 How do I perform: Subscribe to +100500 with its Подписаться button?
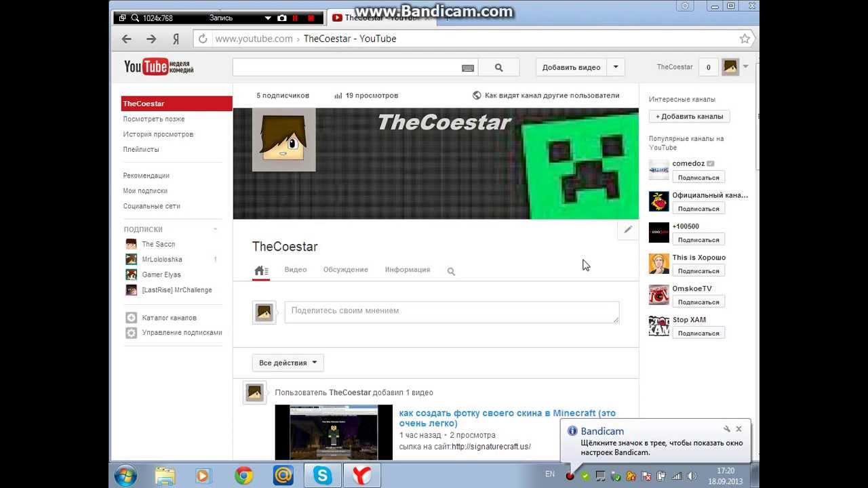tap(698, 240)
